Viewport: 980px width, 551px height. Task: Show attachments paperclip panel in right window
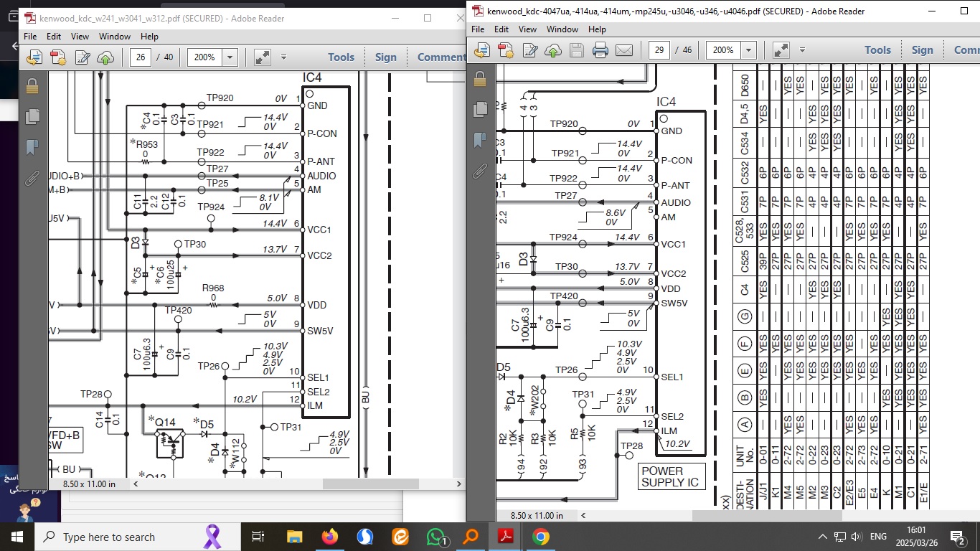480,170
